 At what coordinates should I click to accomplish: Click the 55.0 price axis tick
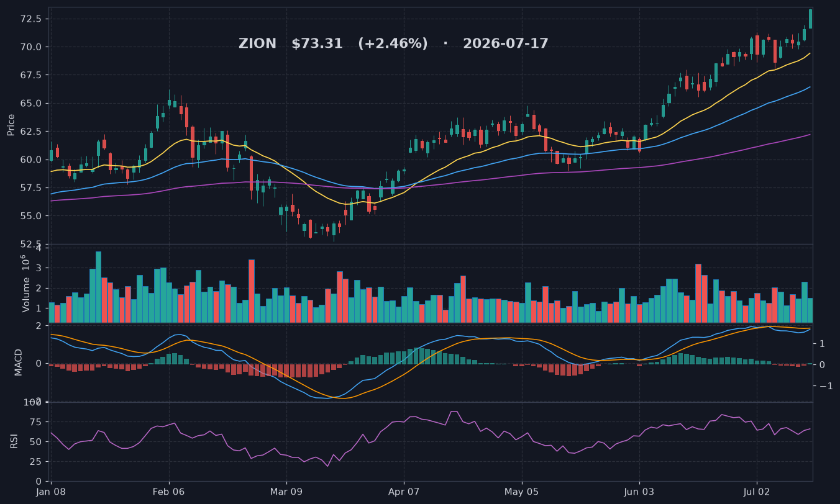coord(31,216)
